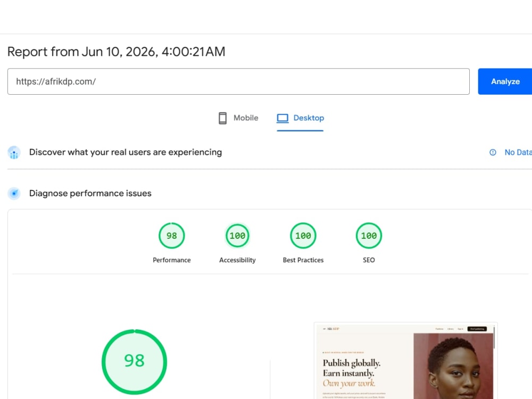532x399 pixels.
Task: Click the mobile phone icon
Action: coord(222,118)
